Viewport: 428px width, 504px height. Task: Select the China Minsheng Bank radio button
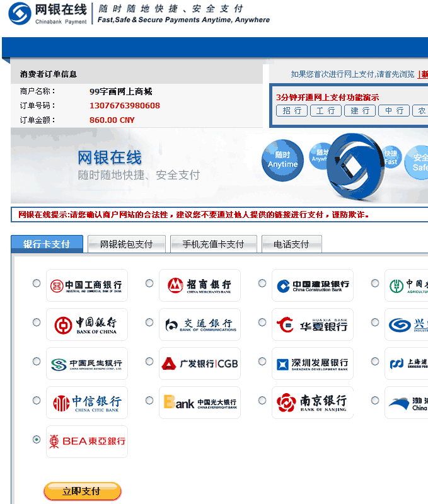tap(37, 362)
